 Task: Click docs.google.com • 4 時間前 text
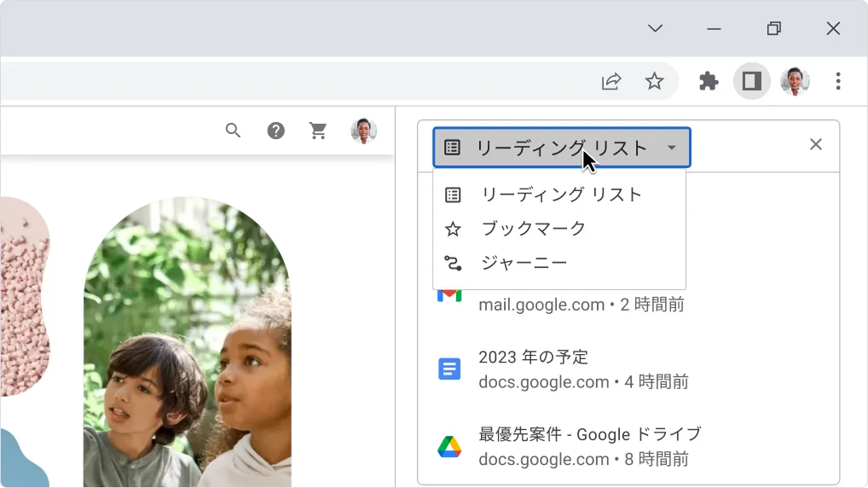click(x=583, y=381)
